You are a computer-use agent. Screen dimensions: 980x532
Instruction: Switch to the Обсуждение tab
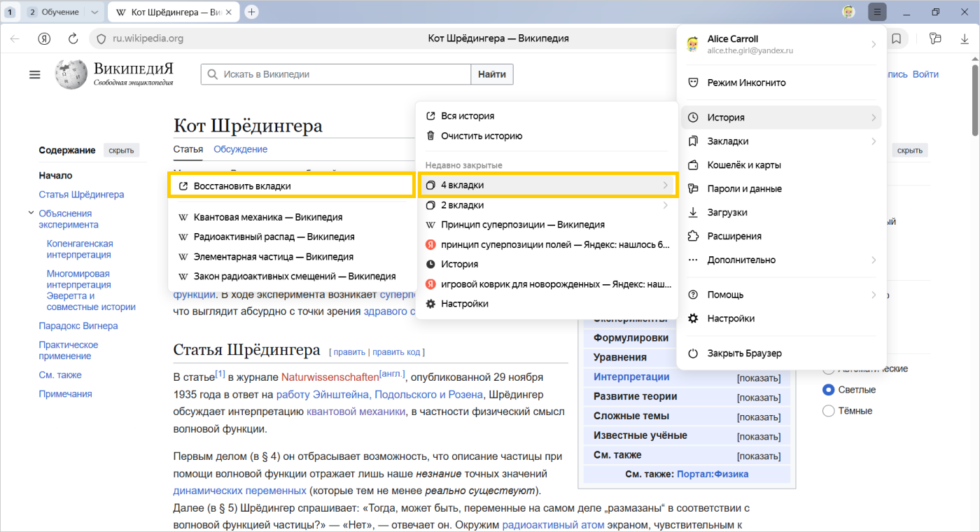click(x=240, y=149)
